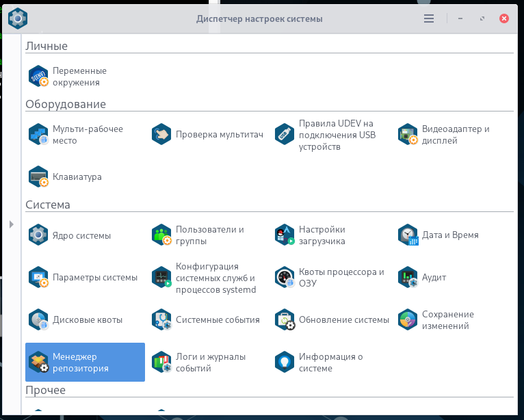Open the Клавиатура settings icon
This screenshot has height=420, width=524.
tap(38, 176)
